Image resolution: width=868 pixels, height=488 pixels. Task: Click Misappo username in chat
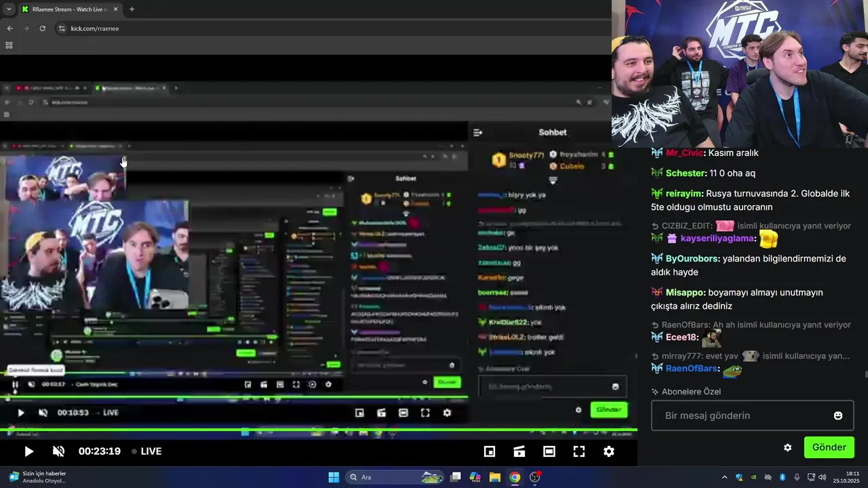point(685,293)
